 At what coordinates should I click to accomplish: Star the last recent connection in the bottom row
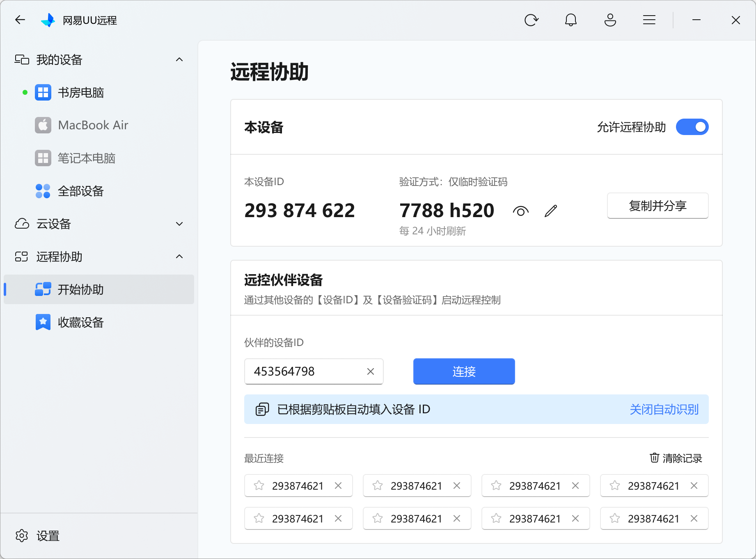615,518
